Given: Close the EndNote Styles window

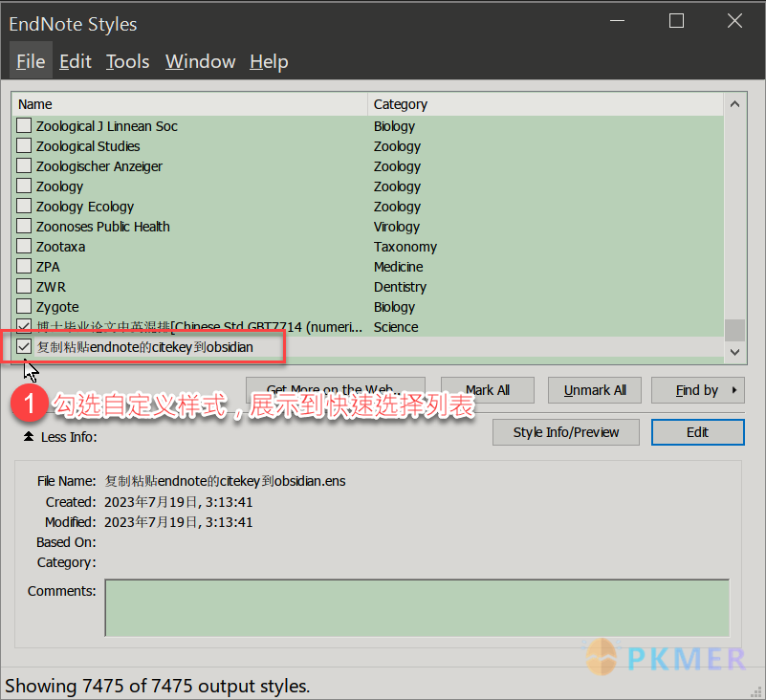Looking at the screenshot, I should click(x=734, y=20).
